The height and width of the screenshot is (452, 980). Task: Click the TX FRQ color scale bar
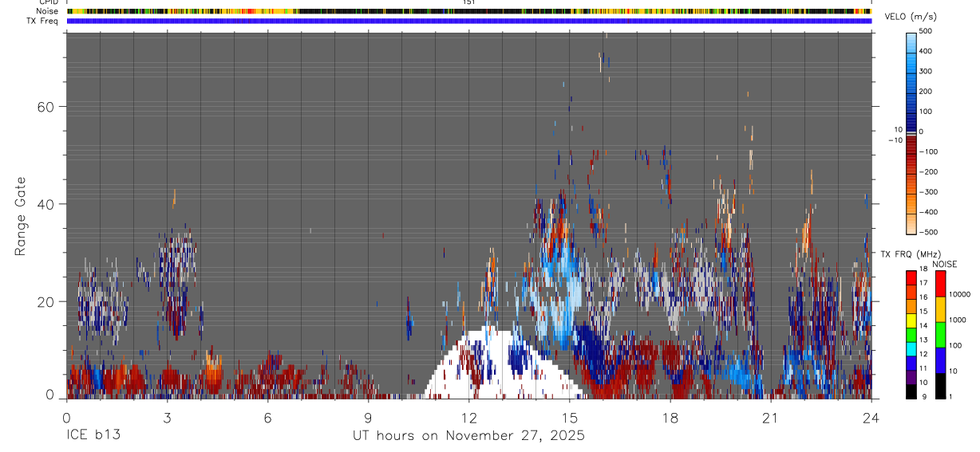tap(911, 335)
